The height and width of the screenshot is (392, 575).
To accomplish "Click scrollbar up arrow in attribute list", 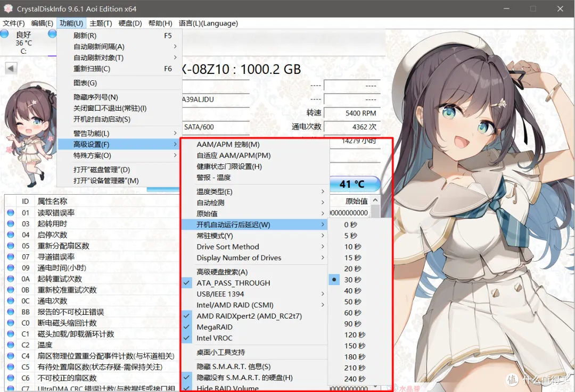I will tap(375, 200).
